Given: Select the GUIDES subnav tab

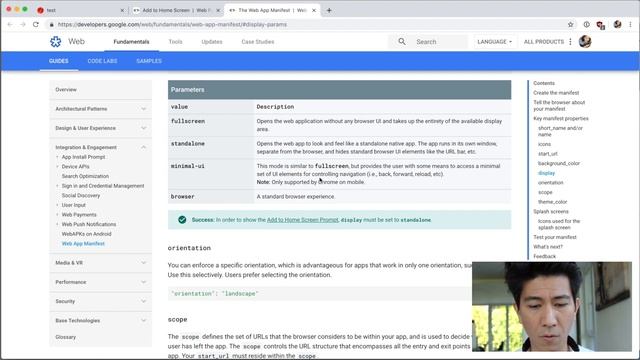Looking at the screenshot, I should (59, 61).
